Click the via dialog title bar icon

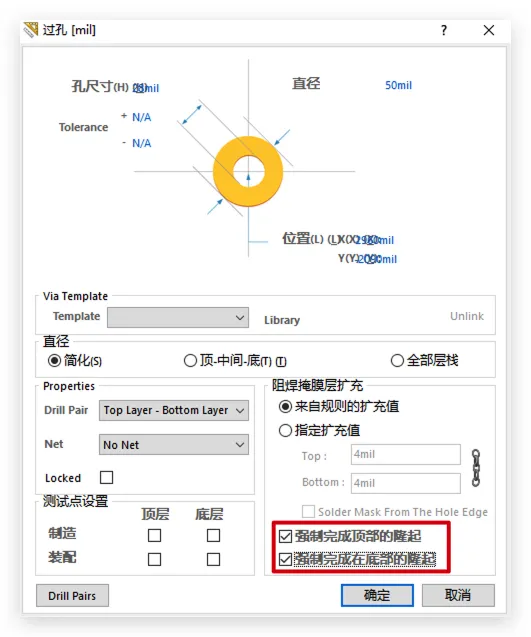(30, 30)
